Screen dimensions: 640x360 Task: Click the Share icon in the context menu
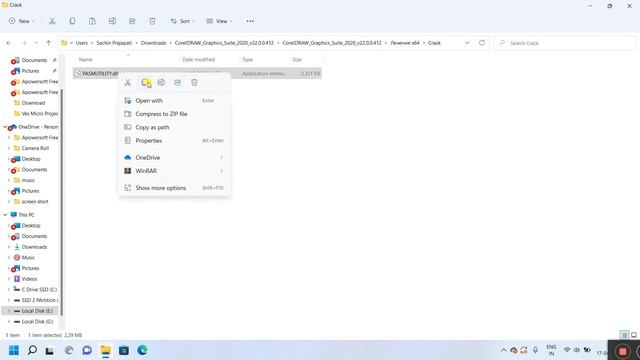(x=178, y=83)
